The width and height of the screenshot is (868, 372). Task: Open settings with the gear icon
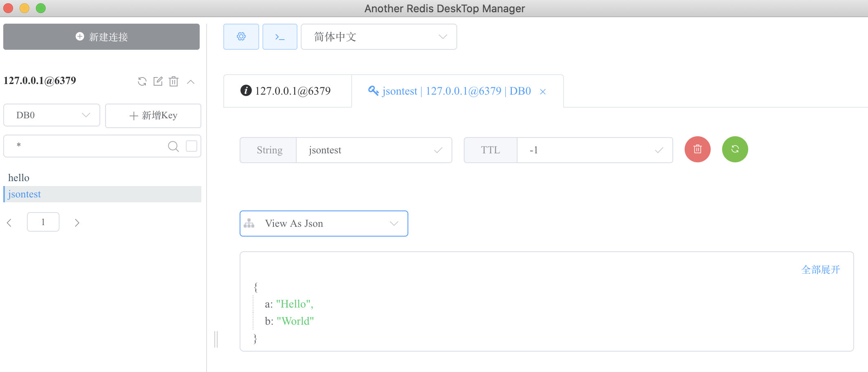(x=241, y=37)
